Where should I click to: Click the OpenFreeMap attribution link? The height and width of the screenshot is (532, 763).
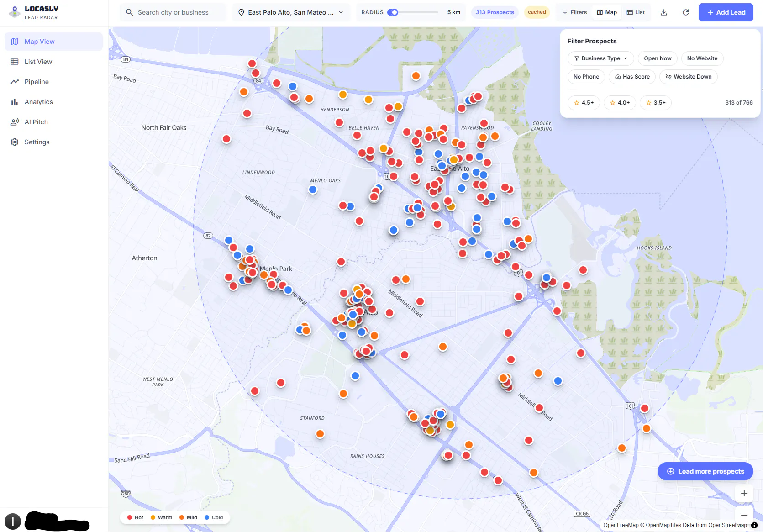pos(621,525)
